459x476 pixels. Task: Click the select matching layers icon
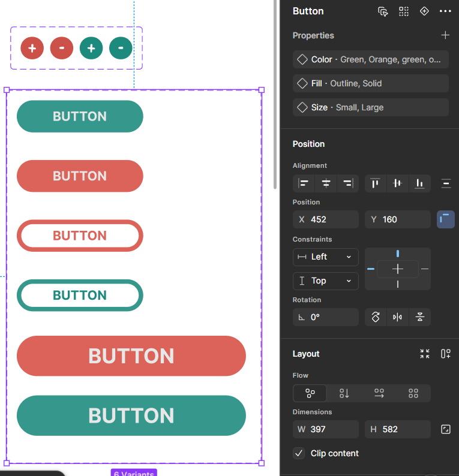tap(383, 11)
